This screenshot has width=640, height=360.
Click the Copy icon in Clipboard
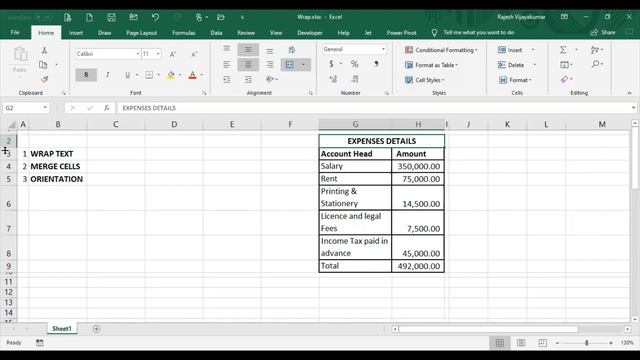(x=43, y=65)
